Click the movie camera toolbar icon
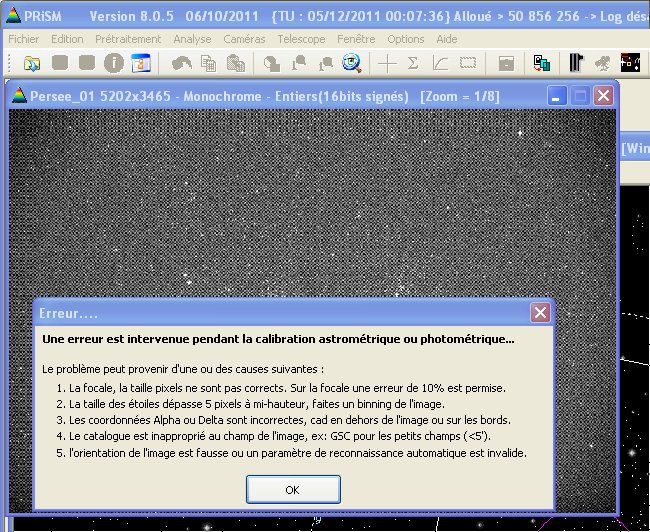 (603, 63)
